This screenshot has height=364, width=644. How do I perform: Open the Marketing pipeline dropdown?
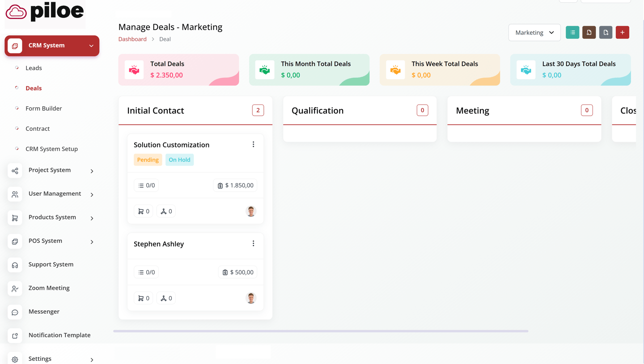[534, 33]
